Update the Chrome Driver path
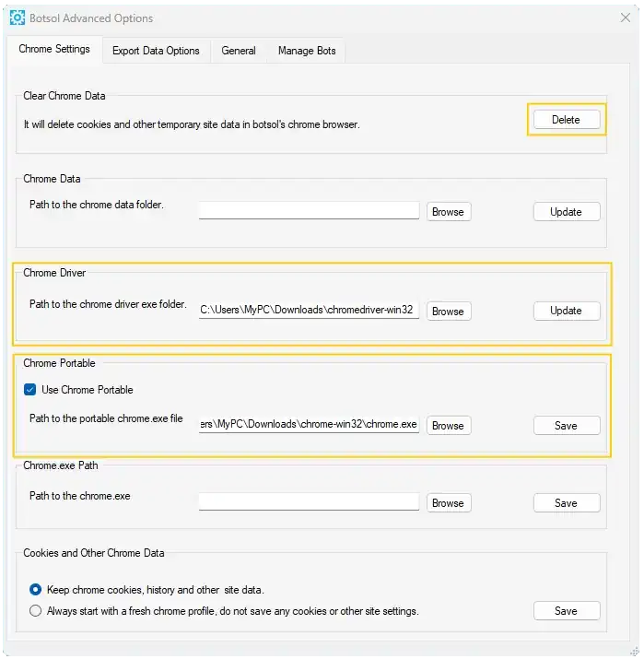This screenshot has width=644, height=659. [567, 311]
